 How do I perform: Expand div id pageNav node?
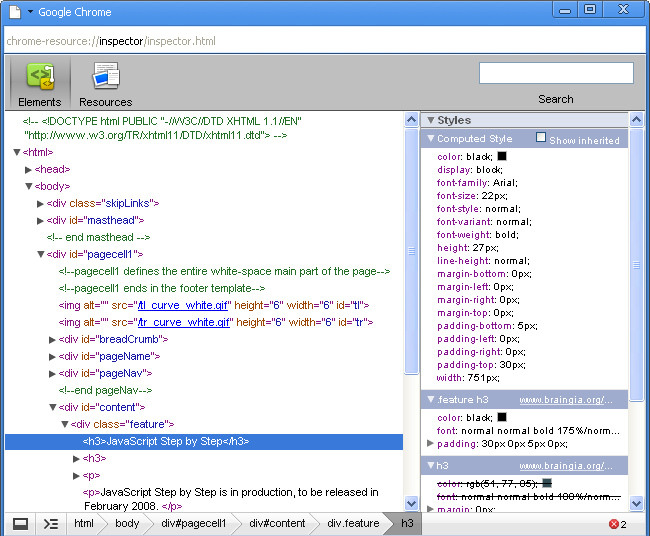[52, 374]
